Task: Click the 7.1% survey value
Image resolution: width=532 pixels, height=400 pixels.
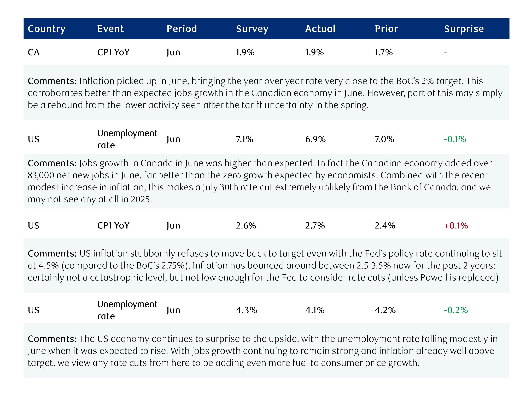Action: (x=244, y=139)
